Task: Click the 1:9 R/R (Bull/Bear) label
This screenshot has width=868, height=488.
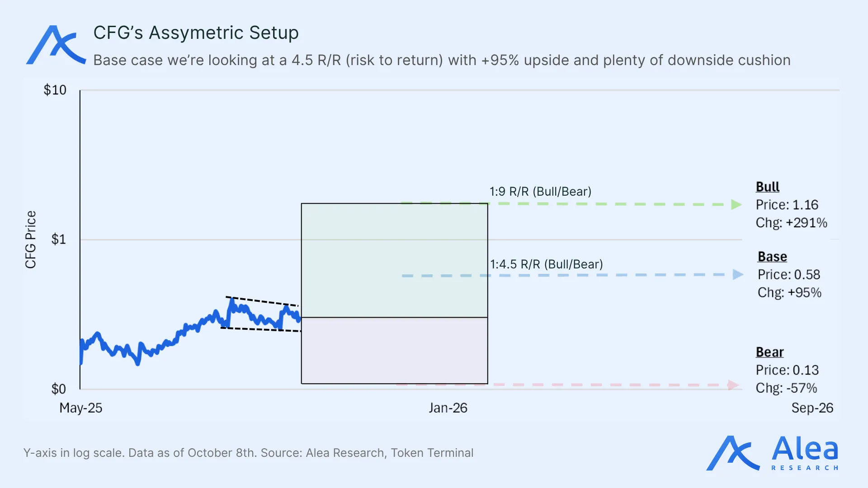Action: 540,192
